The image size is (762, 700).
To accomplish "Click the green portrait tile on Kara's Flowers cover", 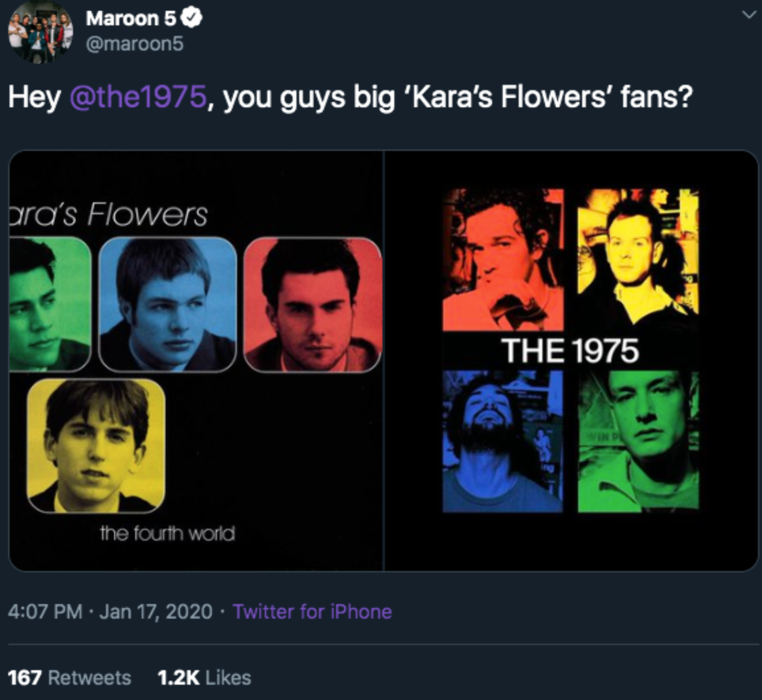I will [x=50, y=304].
